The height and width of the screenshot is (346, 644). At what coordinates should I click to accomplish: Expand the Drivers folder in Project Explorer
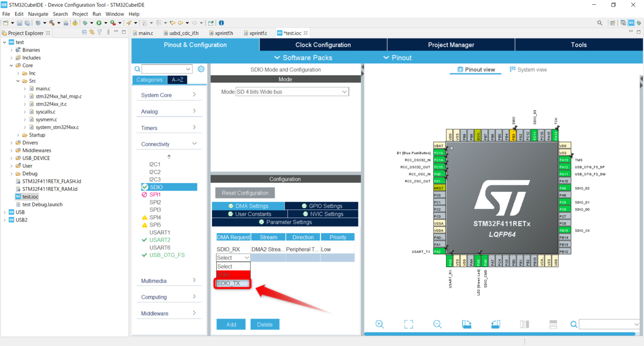12,143
